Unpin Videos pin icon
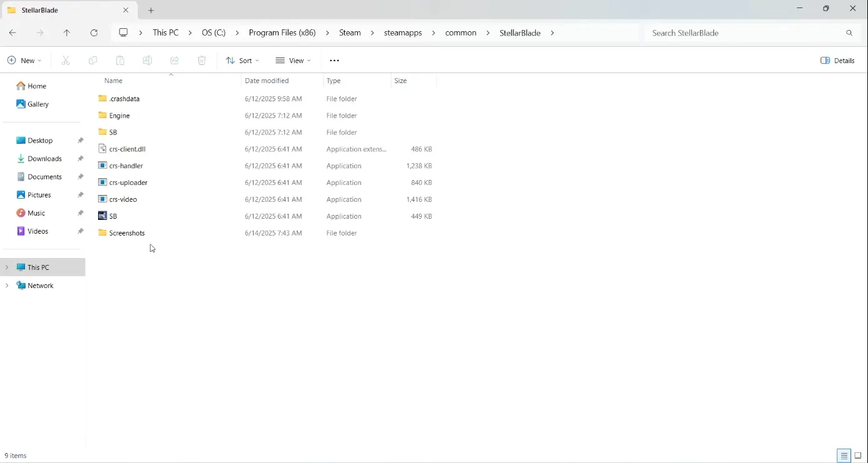Screen dimensions: 868x463 click(81, 231)
